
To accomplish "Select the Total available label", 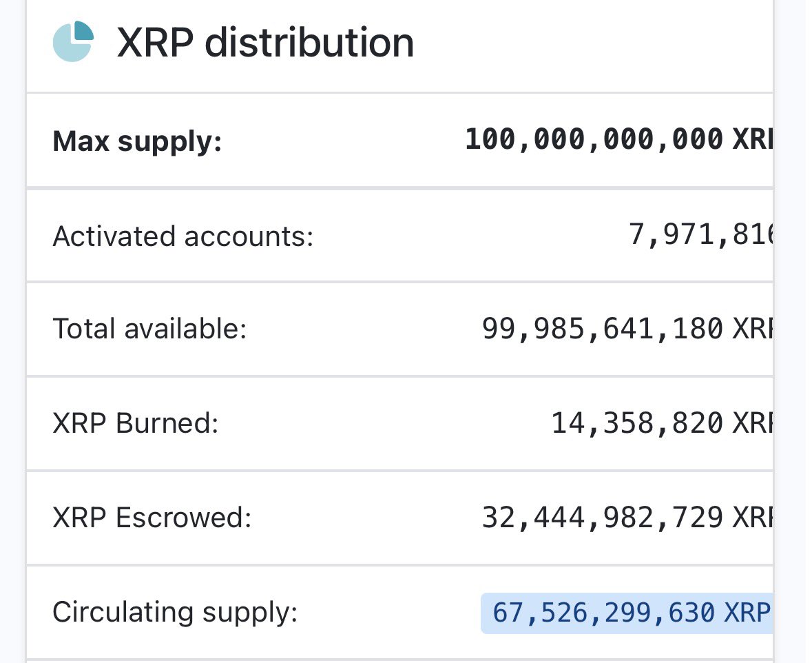I will pos(149,329).
